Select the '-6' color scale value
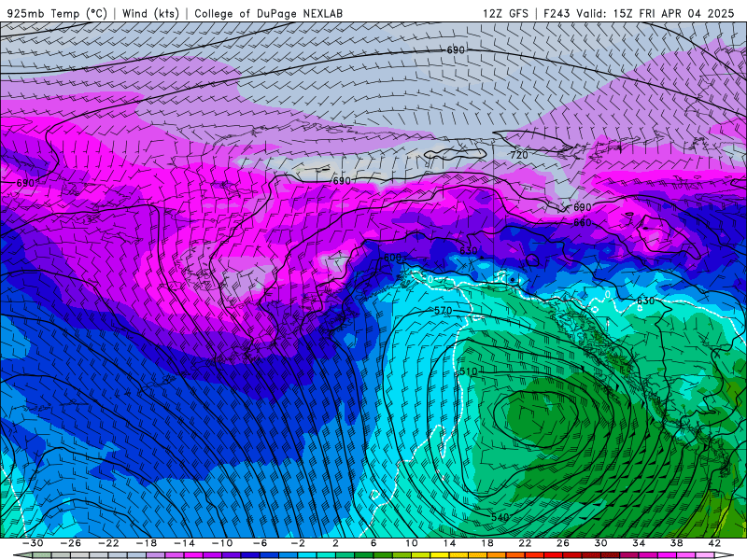The width and height of the screenshot is (747, 560). [260, 543]
